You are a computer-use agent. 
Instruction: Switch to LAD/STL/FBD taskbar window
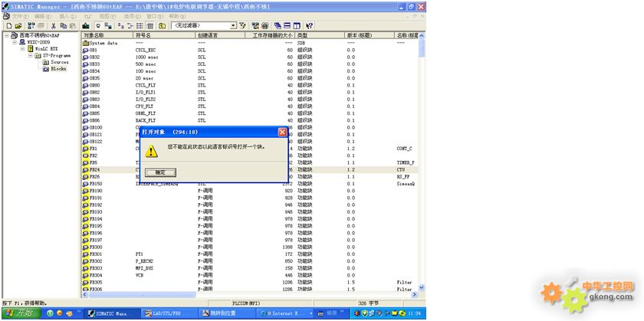point(169,313)
